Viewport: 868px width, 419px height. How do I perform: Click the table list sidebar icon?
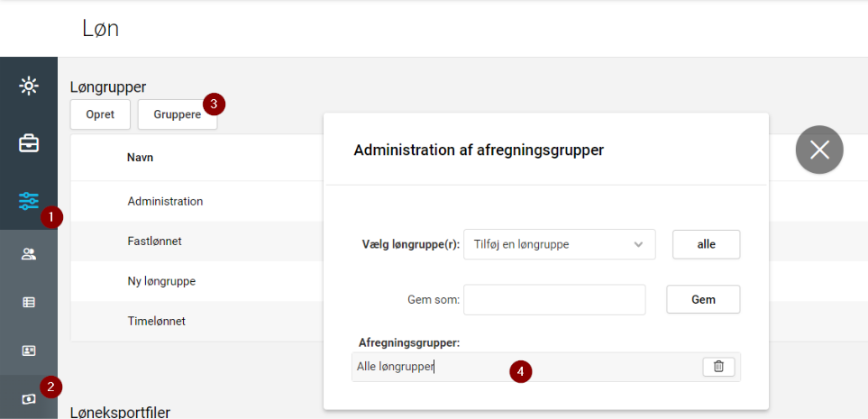(x=29, y=303)
